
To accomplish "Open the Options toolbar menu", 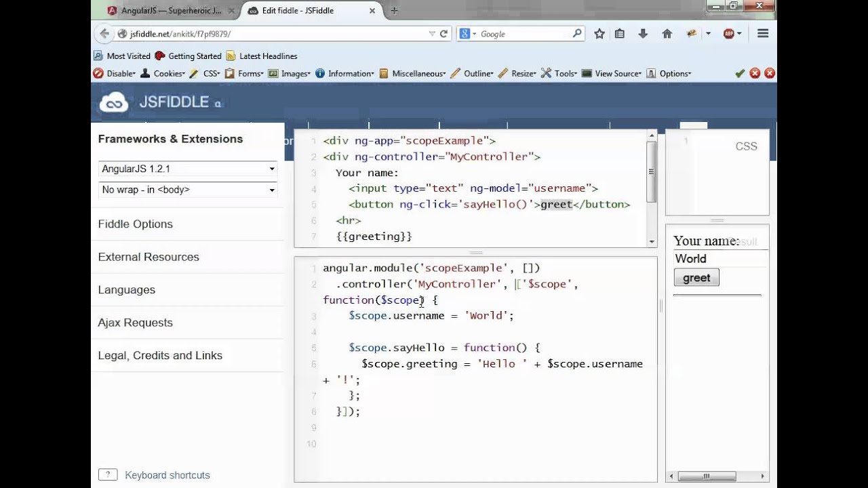I will point(669,73).
